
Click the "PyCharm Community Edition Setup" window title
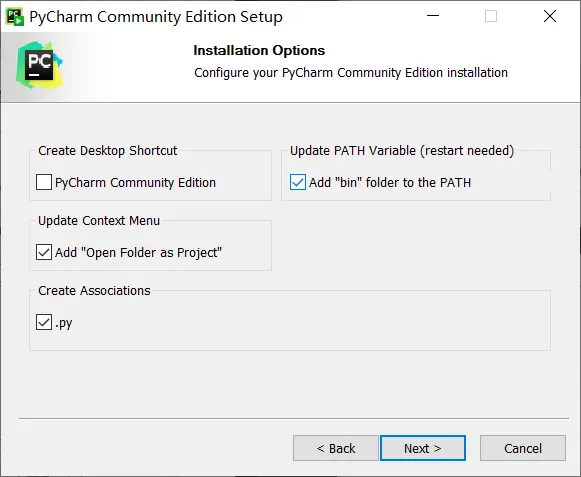pyautogui.click(x=156, y=17)
